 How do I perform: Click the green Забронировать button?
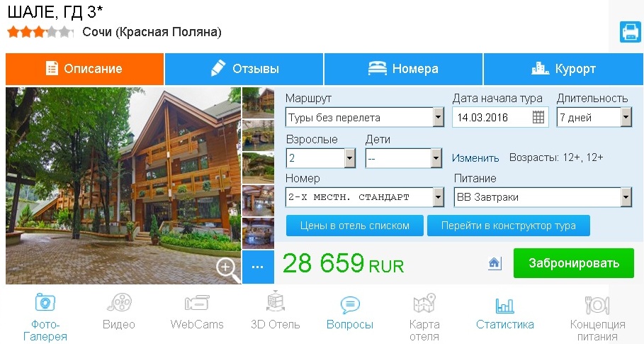574,263
